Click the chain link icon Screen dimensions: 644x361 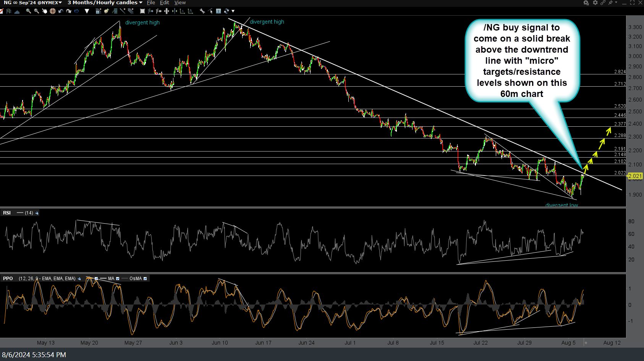(x=603, y=3)
